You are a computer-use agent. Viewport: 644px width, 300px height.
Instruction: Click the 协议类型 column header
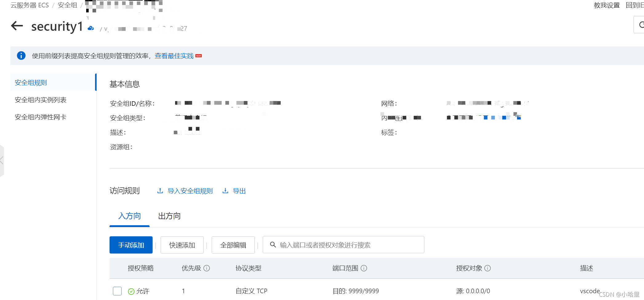coord(248,268)
